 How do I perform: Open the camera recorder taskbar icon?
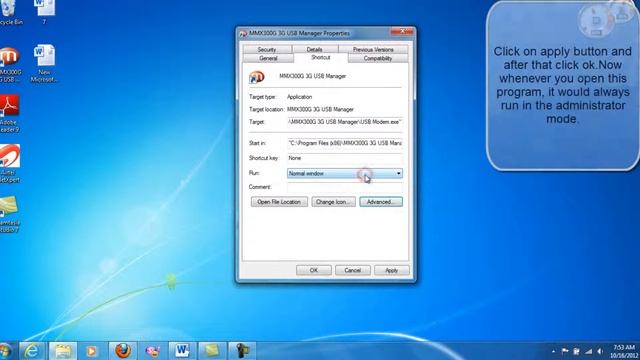click(242, 351)
